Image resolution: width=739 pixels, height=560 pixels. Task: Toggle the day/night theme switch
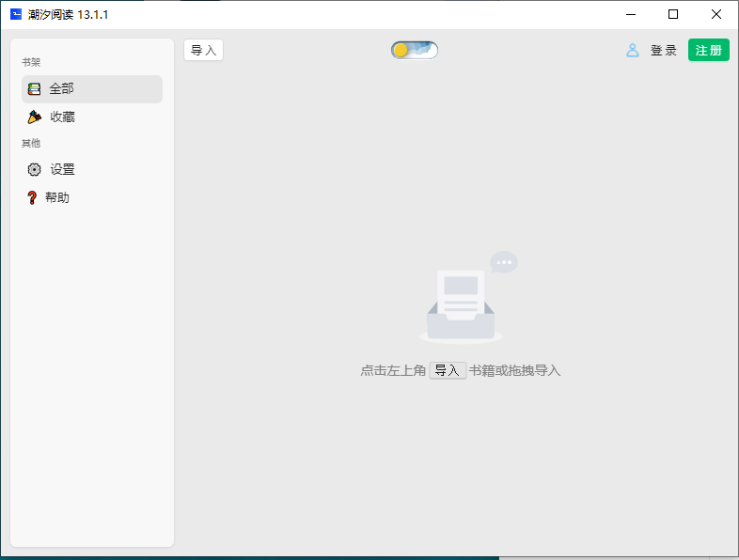(415, 50)
